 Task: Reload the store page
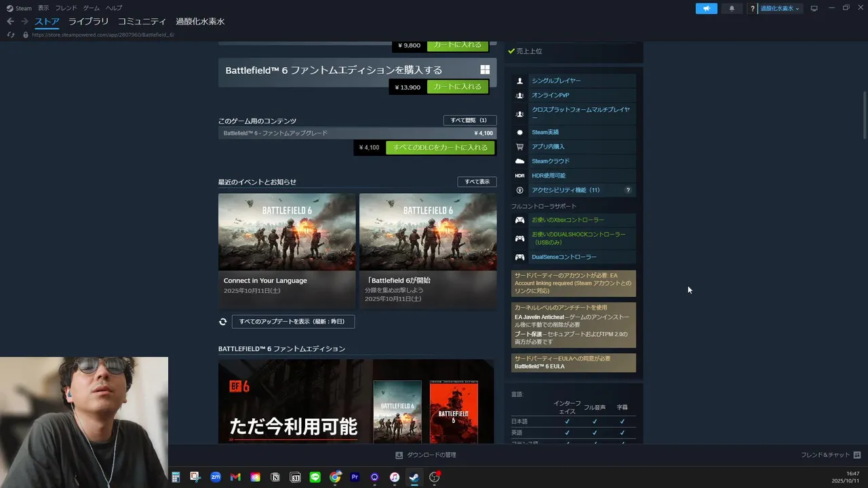coord(10,35)
